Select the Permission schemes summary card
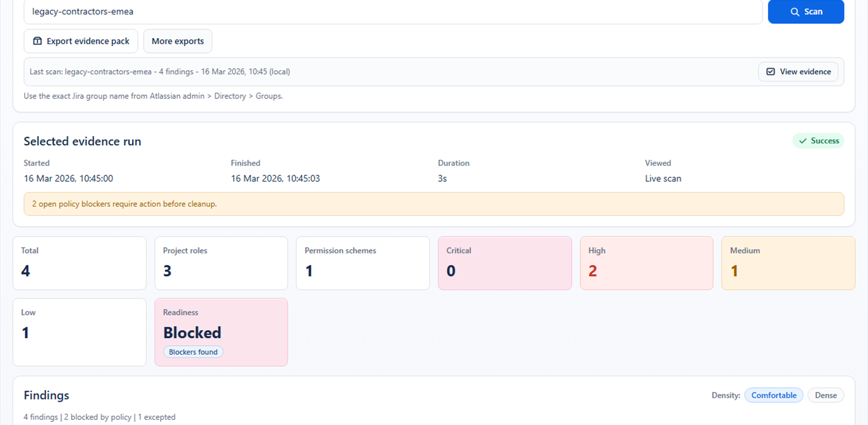Screen dimensions: 868x425 tap(363, 263)
